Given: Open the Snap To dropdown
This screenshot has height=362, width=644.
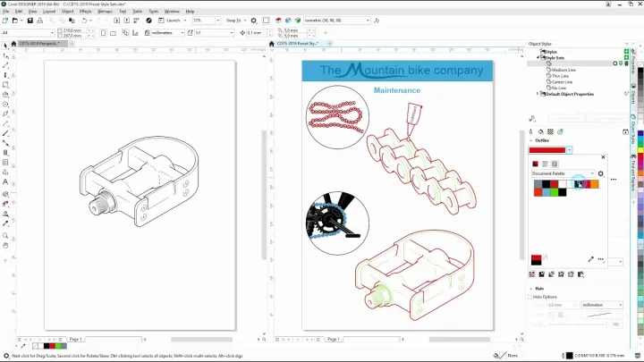Looking at the screenshot, I should [245, 20].
